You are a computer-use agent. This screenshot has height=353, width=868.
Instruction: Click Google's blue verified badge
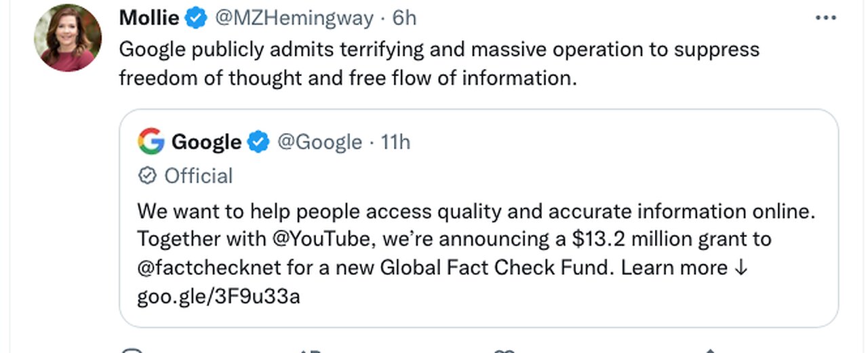pos(258,142)
